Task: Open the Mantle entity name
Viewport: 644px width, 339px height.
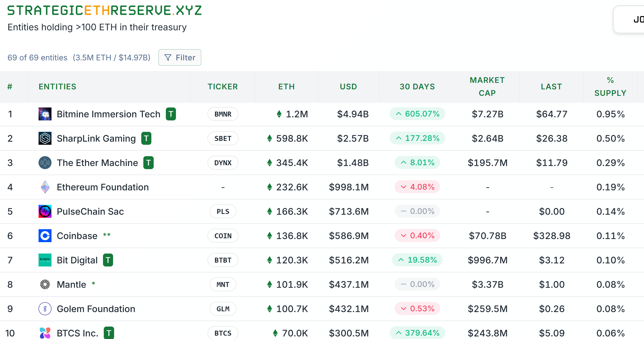Action: pos(71,284)
